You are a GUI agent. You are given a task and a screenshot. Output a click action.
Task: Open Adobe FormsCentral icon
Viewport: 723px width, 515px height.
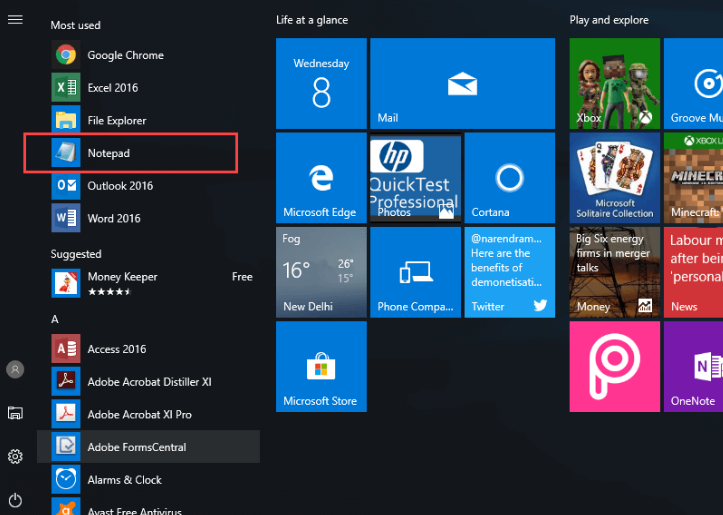[66, 447]
